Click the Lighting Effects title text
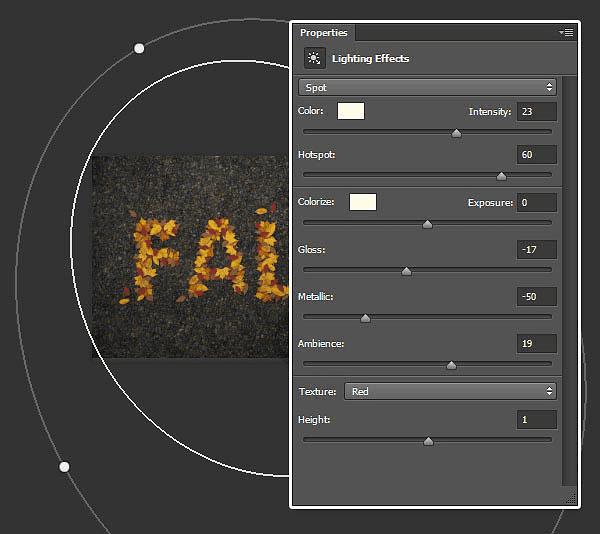This screenshot has width=600, height=534. [370, 59]
